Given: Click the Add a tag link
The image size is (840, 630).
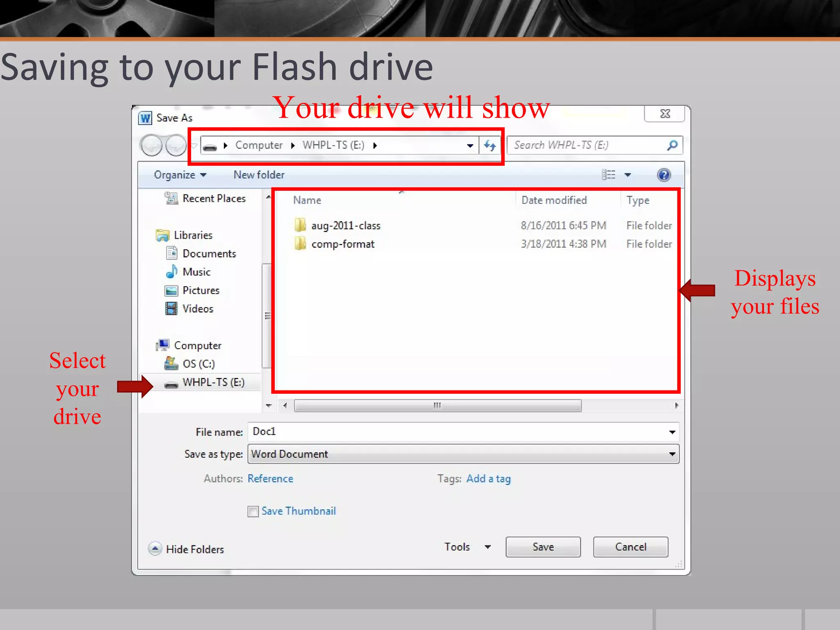Looking at the screenshot, I should 488,479.
